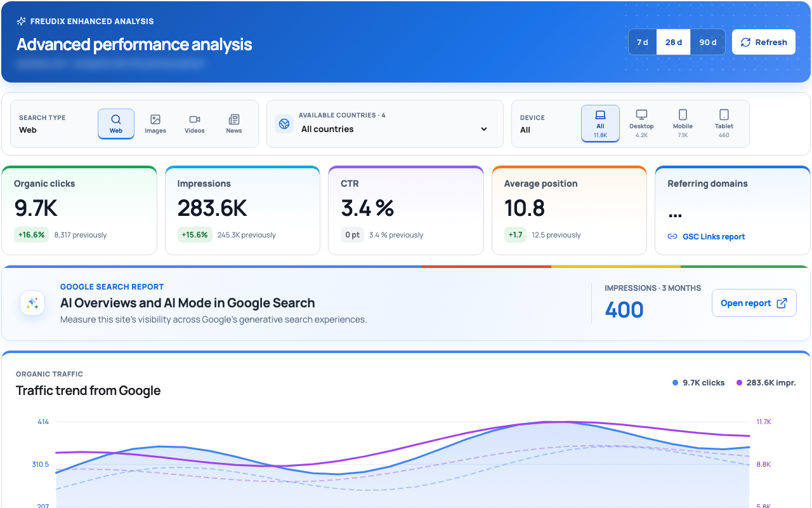Screen dimensions: 812x508
Task: Click the sparkle icon beside Freudix Enhanced Analysis
Action: coord(22,22)
